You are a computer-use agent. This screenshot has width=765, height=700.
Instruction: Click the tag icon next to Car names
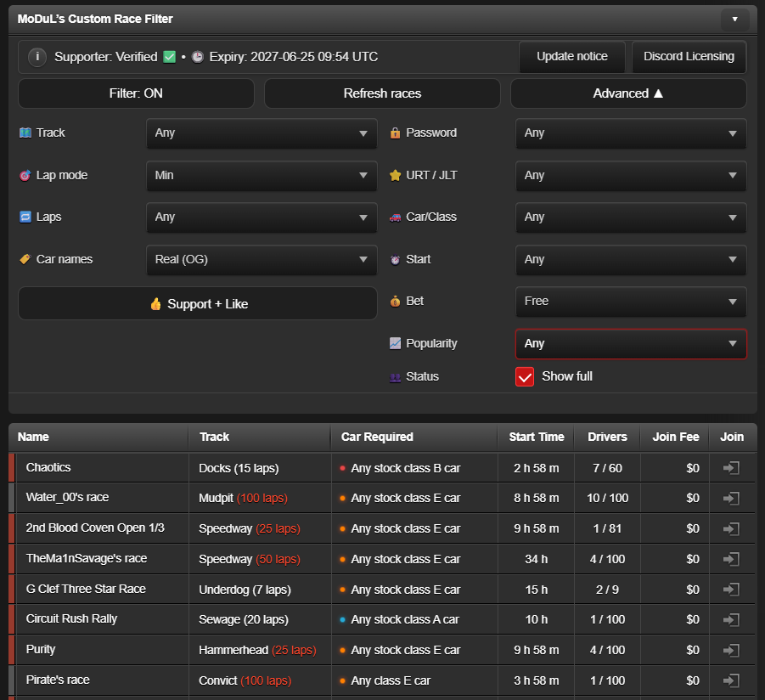pyautogui.click(x=25, y=259)
